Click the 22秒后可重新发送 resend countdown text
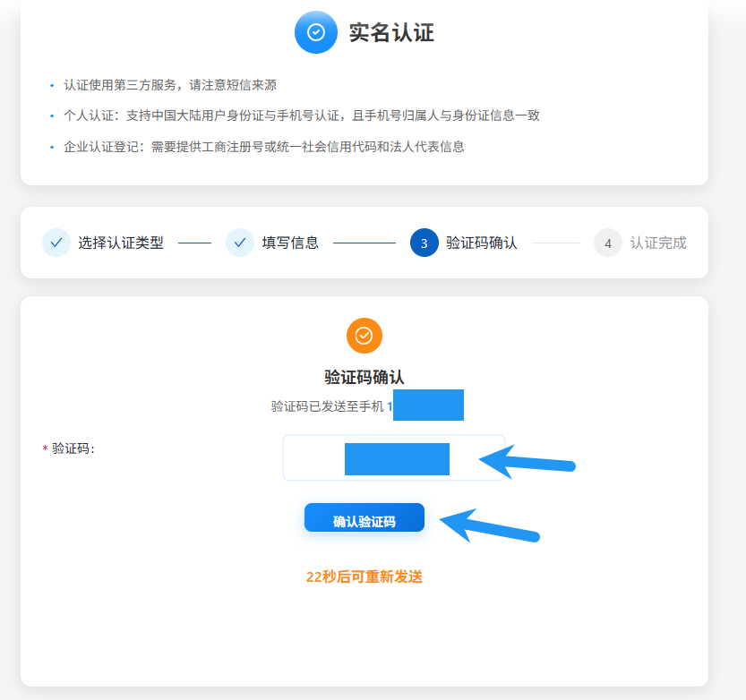Screen dimensions: 746x700 tap(364, 577)
